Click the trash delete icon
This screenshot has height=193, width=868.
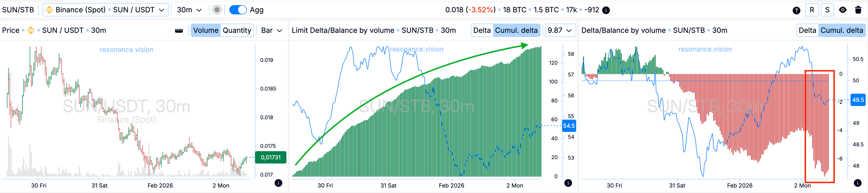(858, 10)
